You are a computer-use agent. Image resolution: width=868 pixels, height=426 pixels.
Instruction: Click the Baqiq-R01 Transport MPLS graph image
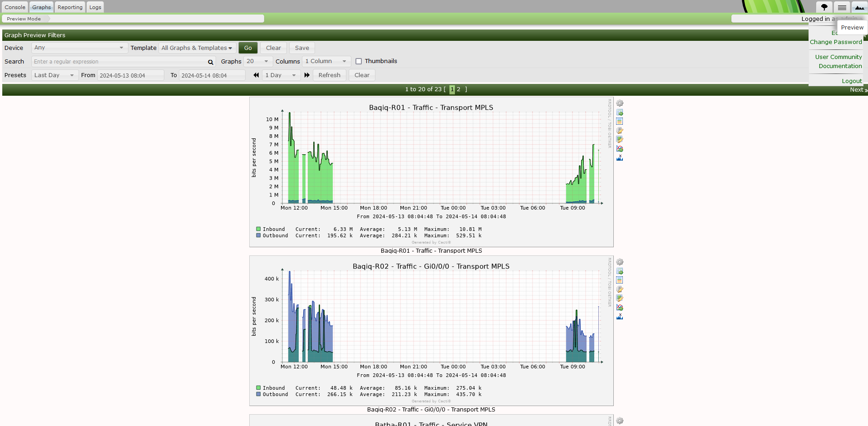[431, 172]
